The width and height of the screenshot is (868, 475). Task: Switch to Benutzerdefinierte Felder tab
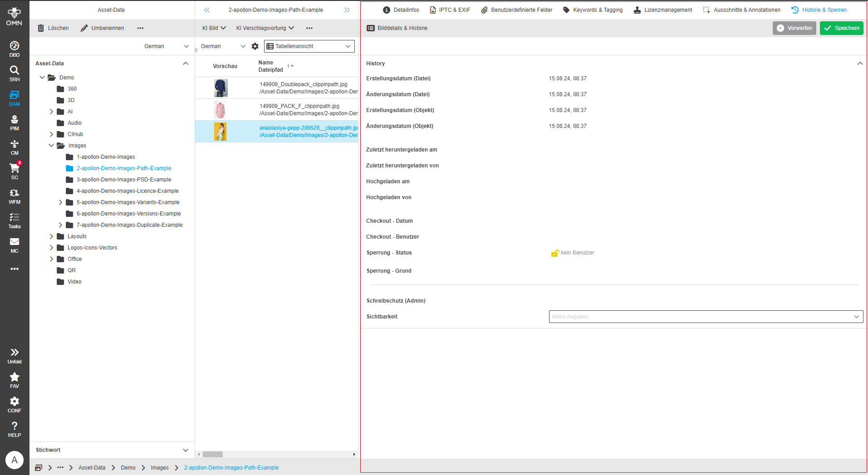[x=517, y=10]
